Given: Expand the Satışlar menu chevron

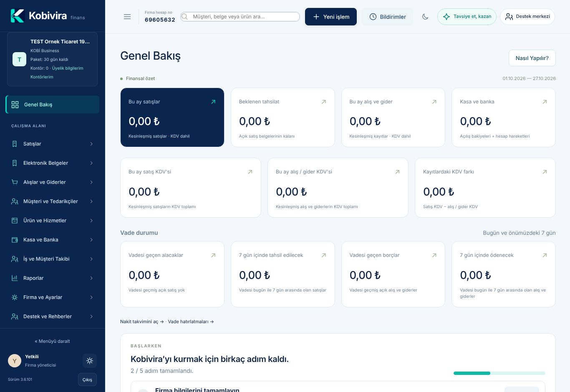Looking at the screenshot, I should (x=91, y=144).
